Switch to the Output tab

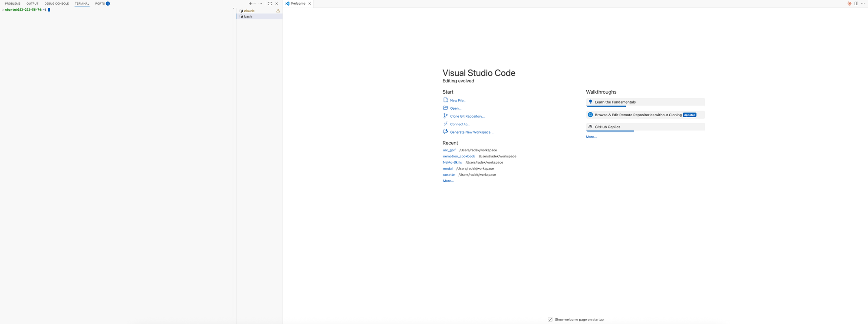point(32,3)
